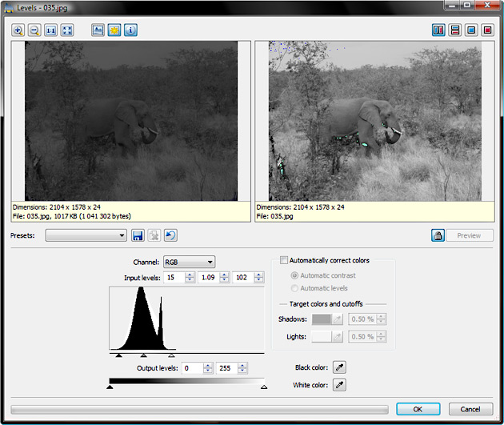This screenshot has width=504, height=425.
Task: Click the gamma midpoint slider triangle
Action: tap(144, 355)
